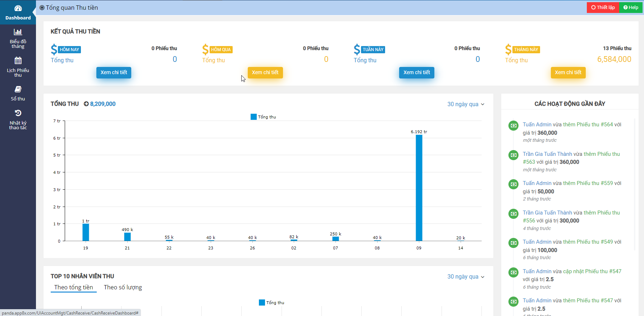The image size is (644, 316).
Task: Toggle Tổng thu legend in revenue chart
Action: pos(263,117)
